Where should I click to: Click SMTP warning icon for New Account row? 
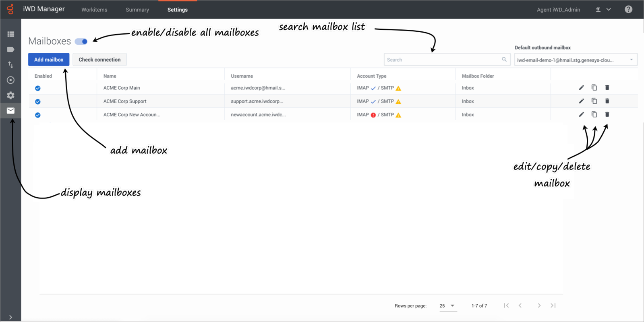click(398, 115)
